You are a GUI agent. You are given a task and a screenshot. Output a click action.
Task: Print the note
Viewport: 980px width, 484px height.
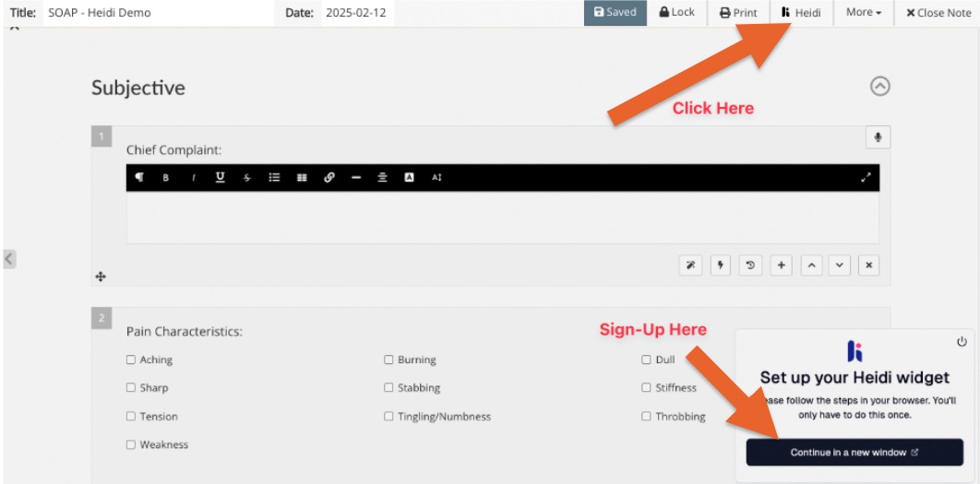tap(738, 13)
